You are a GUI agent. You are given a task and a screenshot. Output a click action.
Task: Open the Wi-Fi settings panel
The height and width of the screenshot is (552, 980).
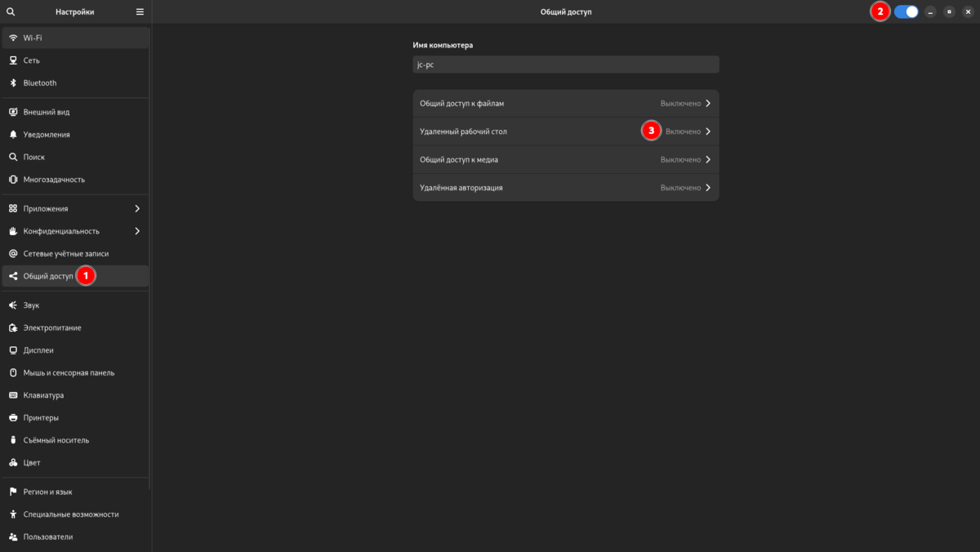pyautogui.click(x=75, y=38)
